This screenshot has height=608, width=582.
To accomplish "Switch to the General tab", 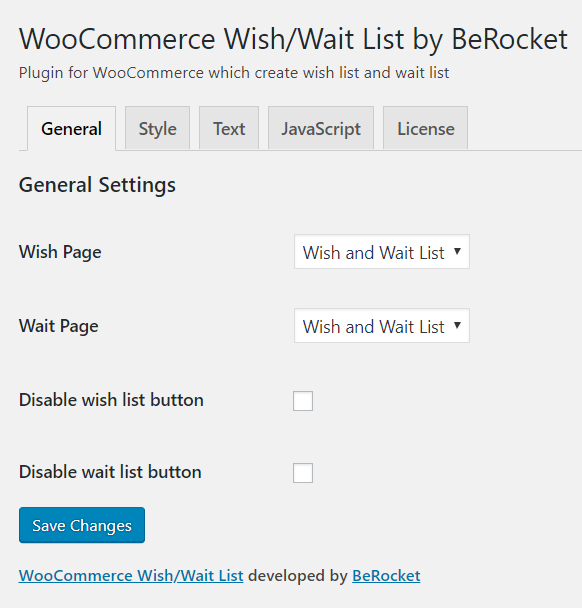I will [71, 128].
